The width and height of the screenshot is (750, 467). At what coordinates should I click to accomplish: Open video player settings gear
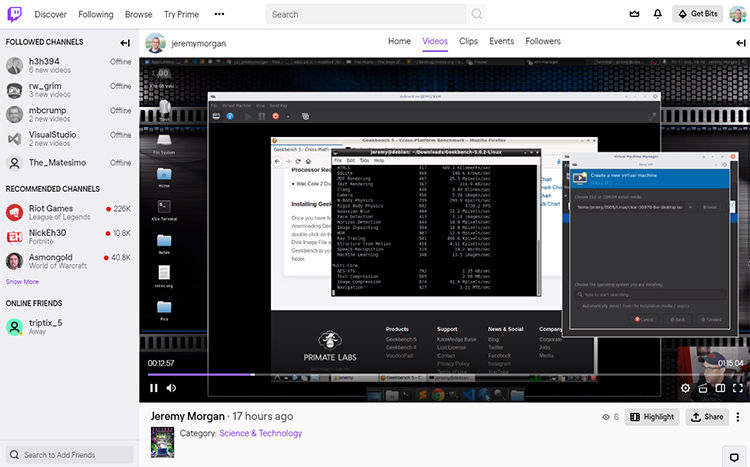(x=685, y=388)
